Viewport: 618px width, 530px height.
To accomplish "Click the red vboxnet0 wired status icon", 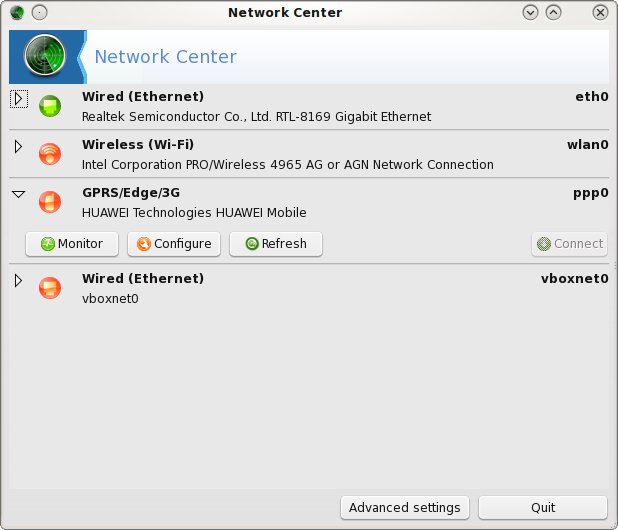I will click(x=50, y=288).
